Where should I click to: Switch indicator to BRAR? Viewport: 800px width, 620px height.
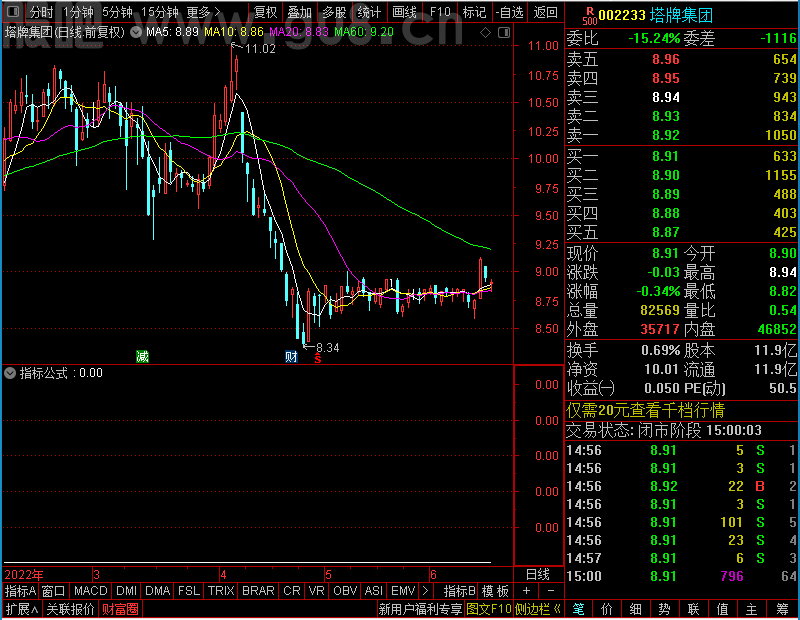(258, 591)
